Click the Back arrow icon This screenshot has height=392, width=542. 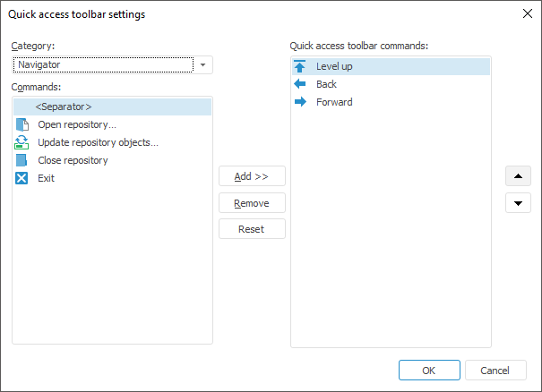(x=299, y=84)
